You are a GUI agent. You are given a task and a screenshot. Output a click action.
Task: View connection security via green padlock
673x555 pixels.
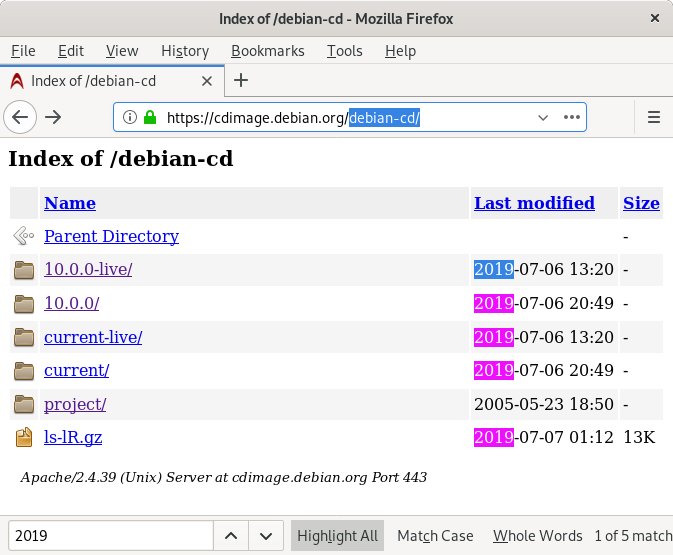coord(150,117)
